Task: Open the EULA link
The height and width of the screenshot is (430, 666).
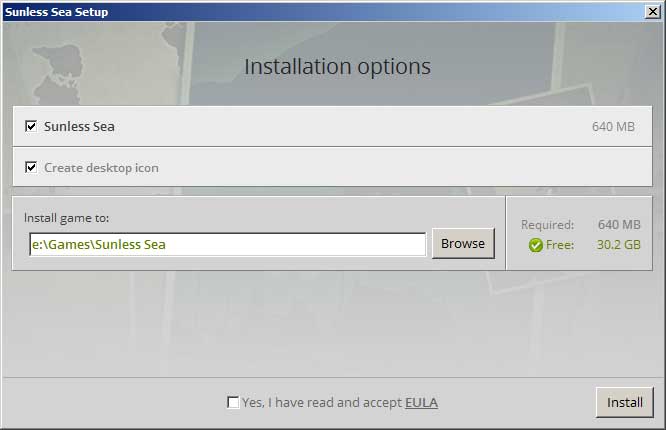Action: tap(421, 402)
